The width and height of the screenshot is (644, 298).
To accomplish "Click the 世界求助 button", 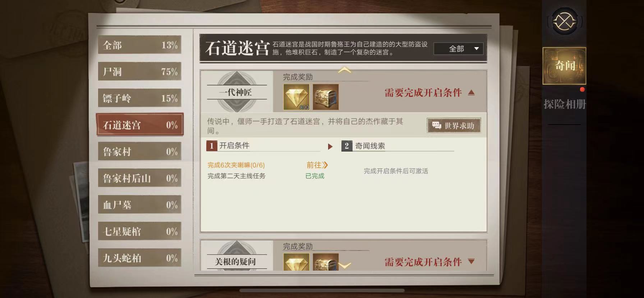I will tap(454, 126).
